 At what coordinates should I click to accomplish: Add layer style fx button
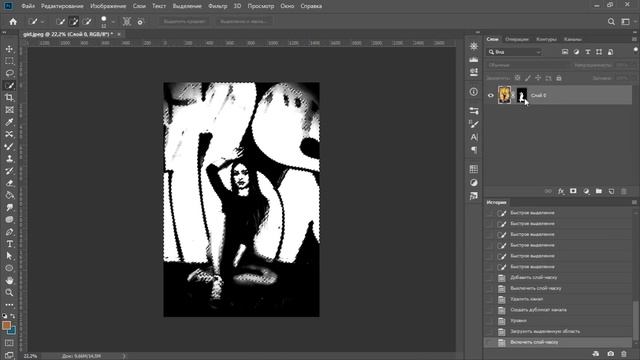[x=561, y=191]
